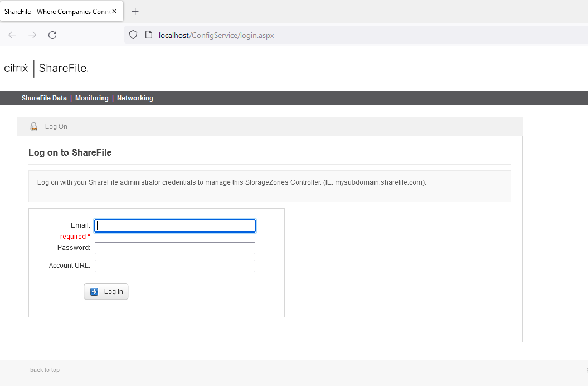Click the Log On panel header

(x=56, y=127)
